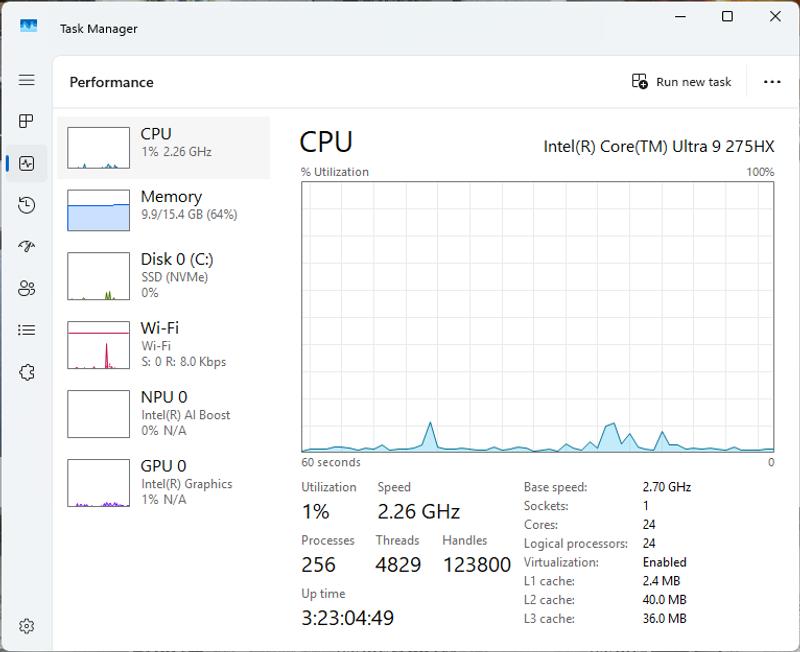Click the Speed value 2.26 GHz
800x652 pixels.
pyautogui.click(x=419, y=512)
